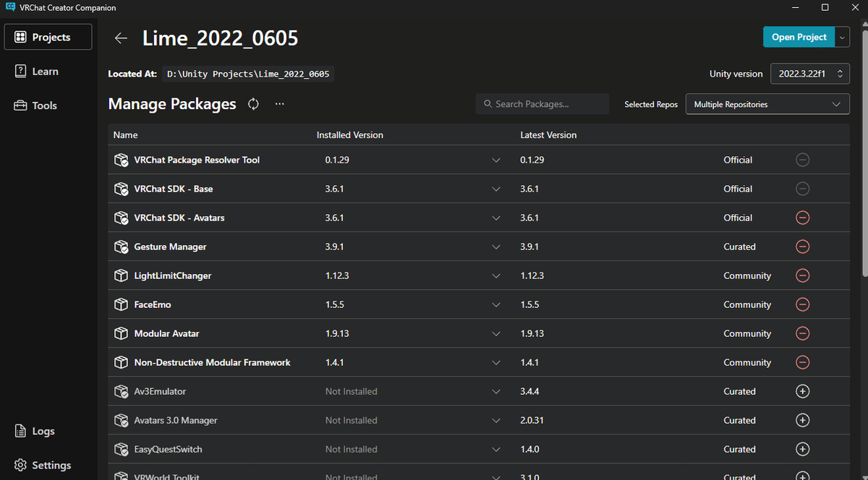Screen dimensions: 868x480
Task: Sort by the Name column header
Action: coord(125,135)
